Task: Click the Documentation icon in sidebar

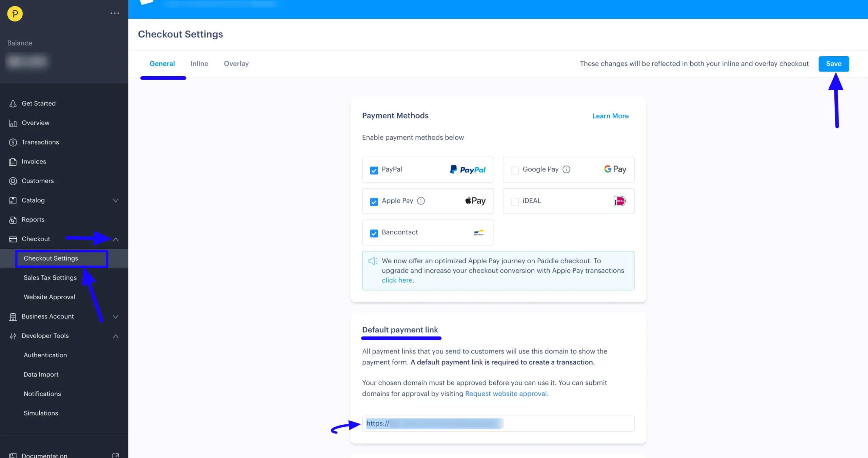Action: coord(13,455)
